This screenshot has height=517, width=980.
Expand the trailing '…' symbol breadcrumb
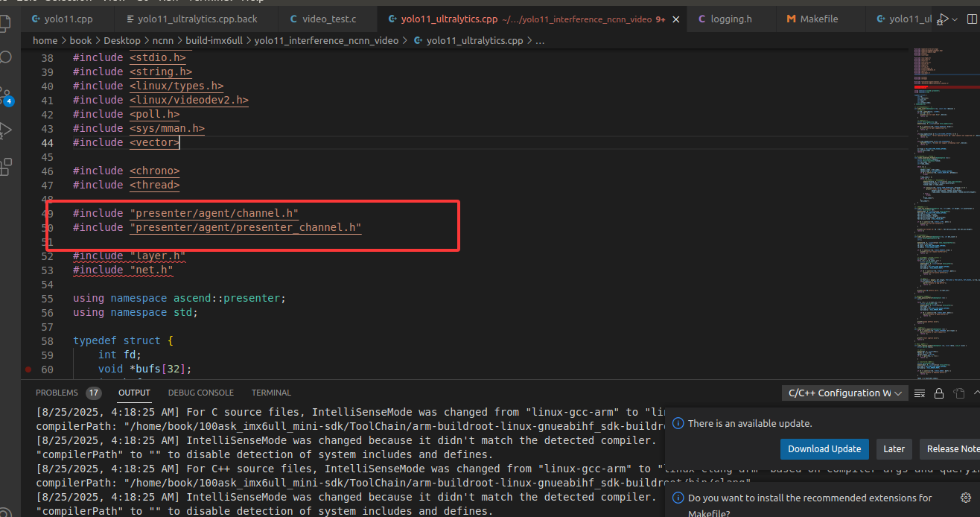(540, 41)
